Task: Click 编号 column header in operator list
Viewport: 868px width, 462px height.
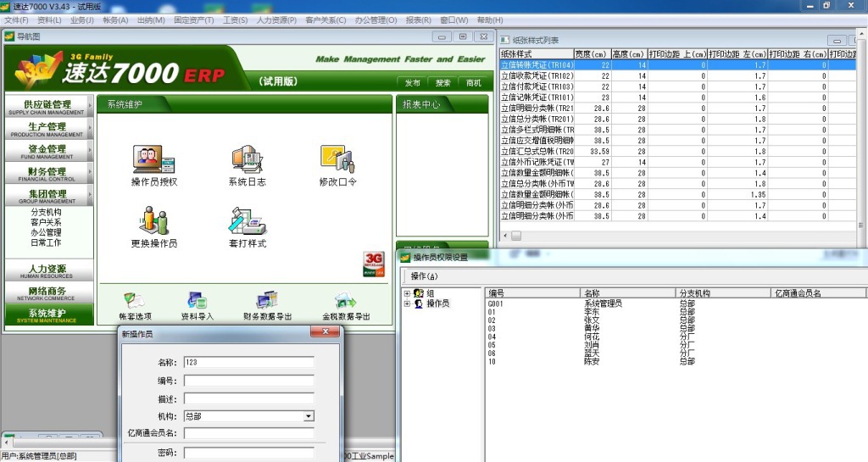Action: [532, 293]
